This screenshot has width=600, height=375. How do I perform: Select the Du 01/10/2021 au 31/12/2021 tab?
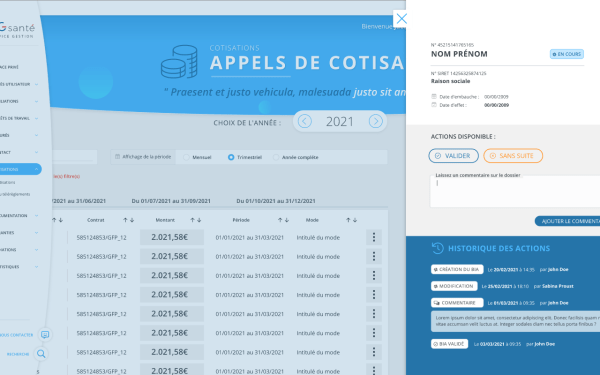(276, 201)
